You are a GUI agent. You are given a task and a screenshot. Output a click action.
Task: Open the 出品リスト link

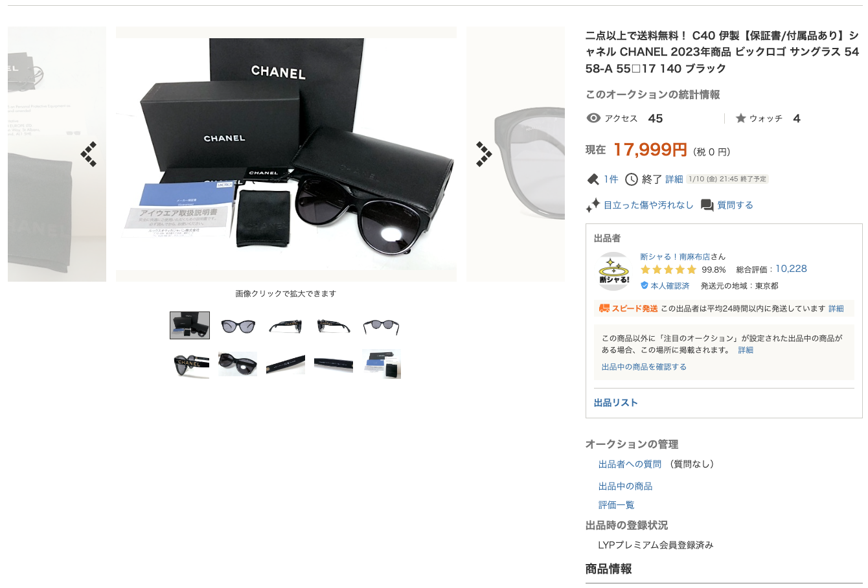[x=616, y=403]
